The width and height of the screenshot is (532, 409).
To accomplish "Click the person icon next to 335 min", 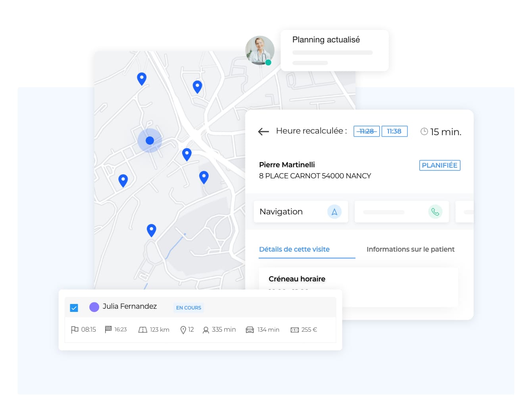I will click(206, 330).
